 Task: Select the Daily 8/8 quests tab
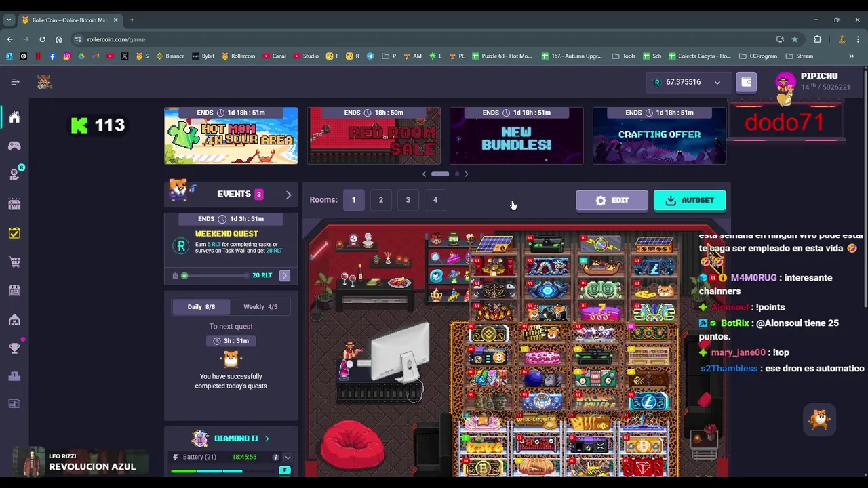(201, 307)
